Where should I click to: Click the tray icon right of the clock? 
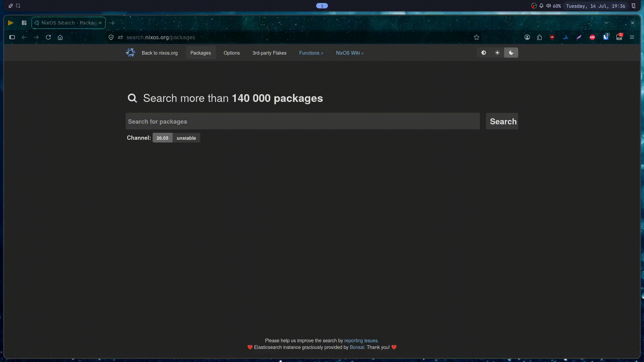634,6
